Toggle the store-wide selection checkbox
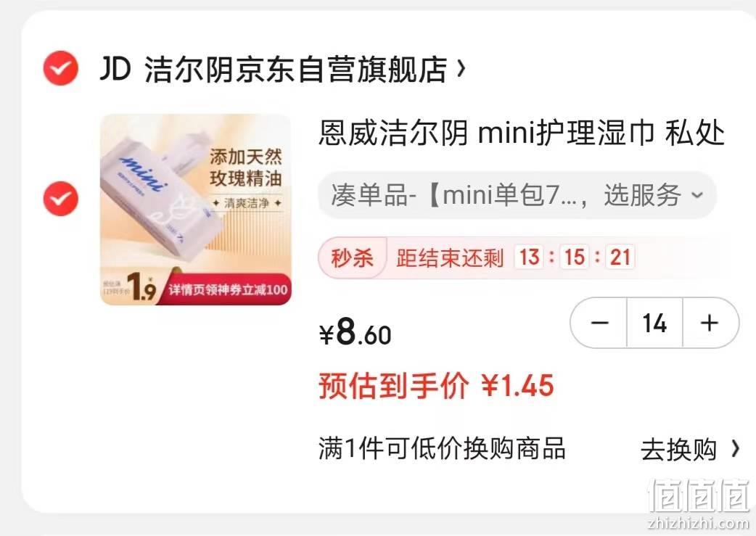756x536 pixels. pos(61,68)
